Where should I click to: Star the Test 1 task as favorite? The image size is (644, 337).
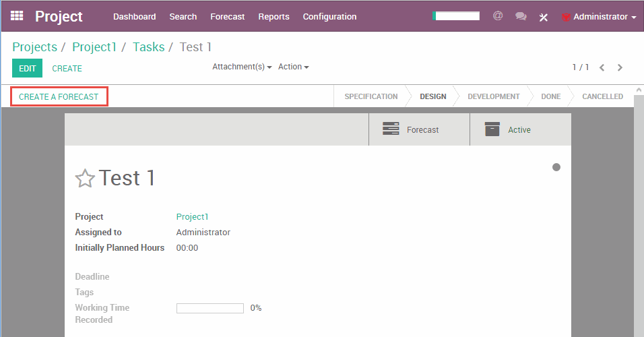click(x=85, y=179)
